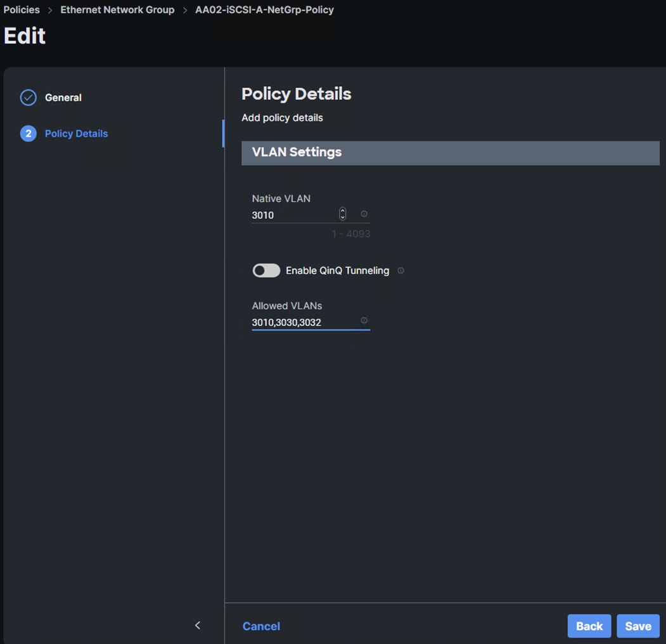Click the General step checkmark icon
Image resolution: width=666 pixels, height=644 pixels.
[x=29, y=98]
